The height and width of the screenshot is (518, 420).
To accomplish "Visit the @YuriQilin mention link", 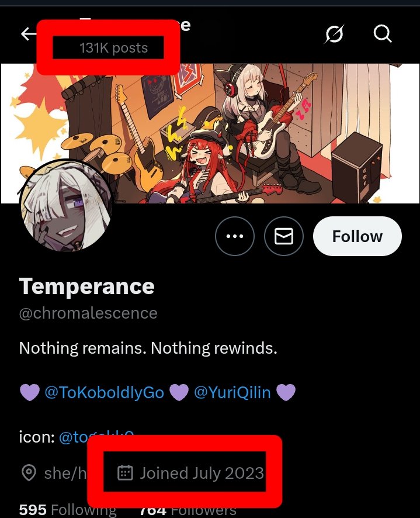I will coord(232,392).
